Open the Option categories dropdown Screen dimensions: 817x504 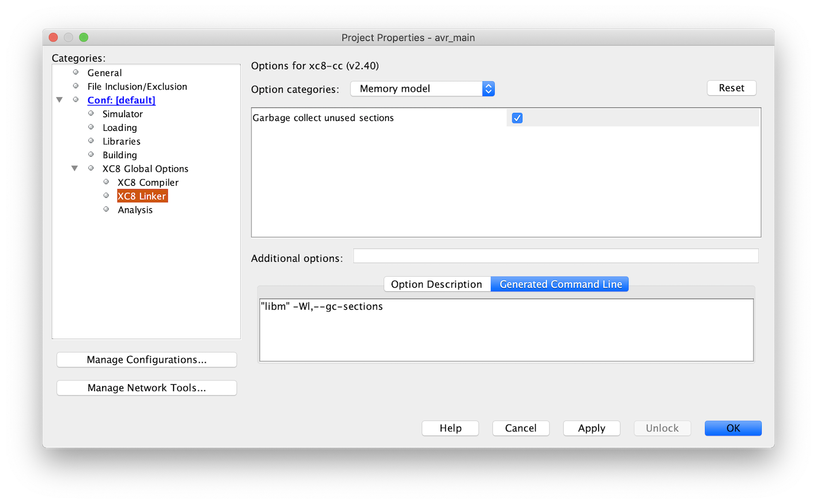[x=422, y=89]
